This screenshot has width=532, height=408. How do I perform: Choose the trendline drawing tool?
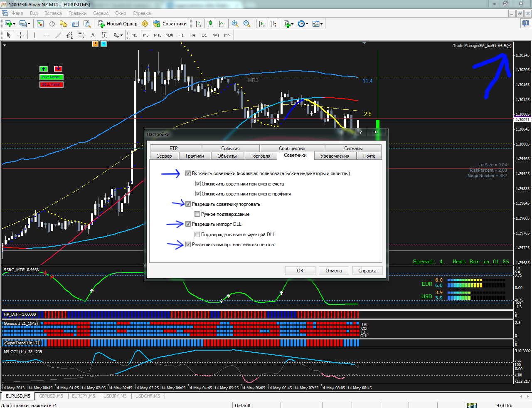pyautogui.click(x=58, y=35)
